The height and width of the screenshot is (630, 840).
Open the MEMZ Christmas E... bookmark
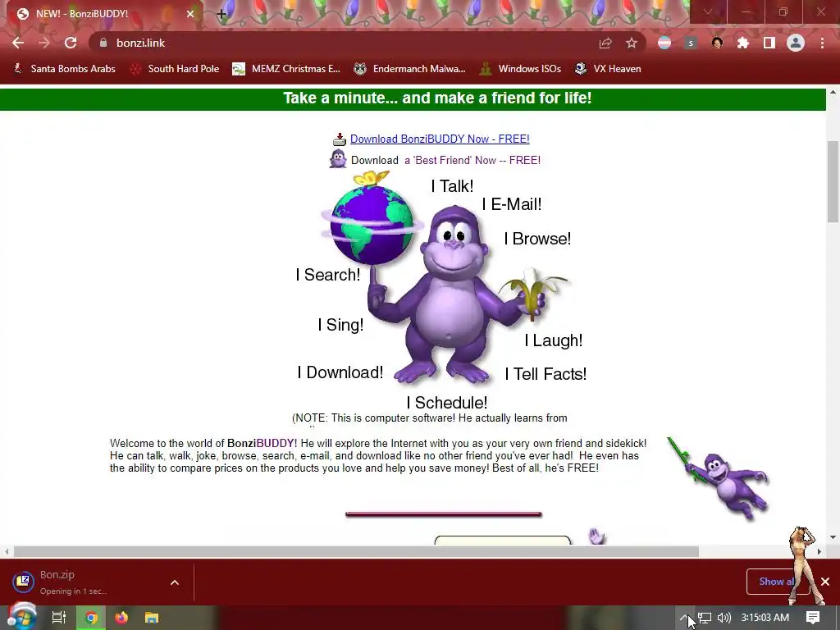[286, 69]
